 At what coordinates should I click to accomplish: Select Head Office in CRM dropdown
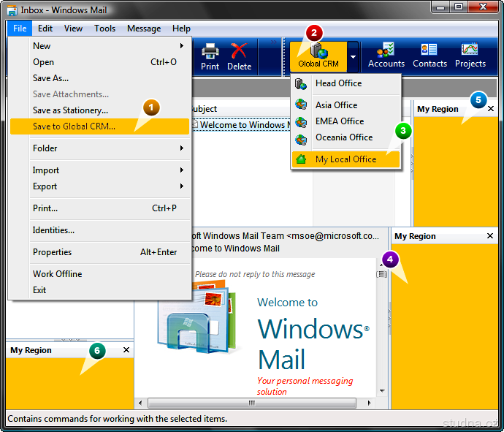[338, 83]
